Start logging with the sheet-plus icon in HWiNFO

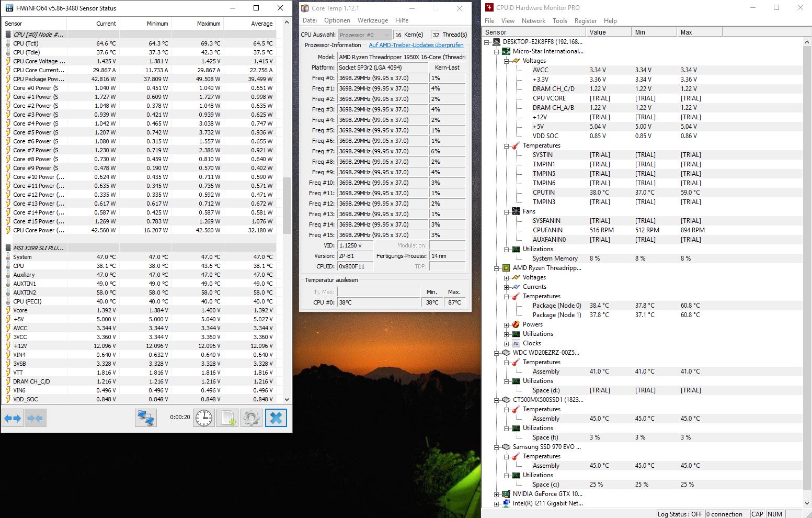(x=228, y=418)
